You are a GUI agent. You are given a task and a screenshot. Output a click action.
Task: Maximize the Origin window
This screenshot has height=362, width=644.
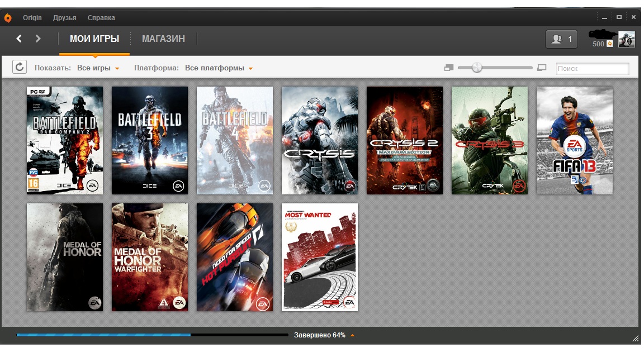(619, 17)
